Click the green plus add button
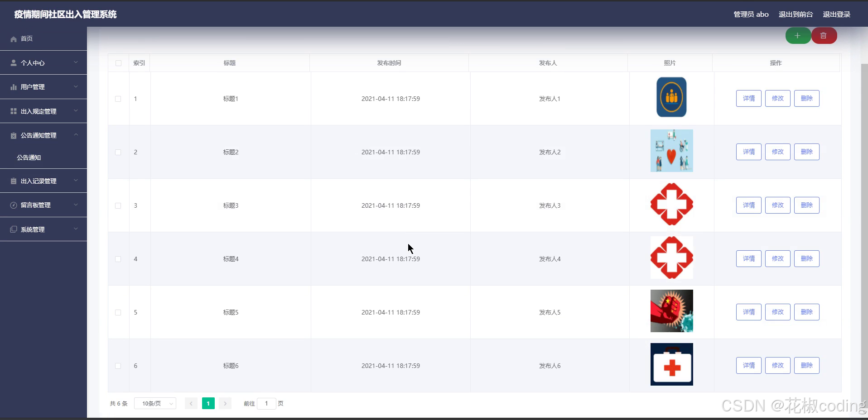868x420 pixels. (798, 36)
